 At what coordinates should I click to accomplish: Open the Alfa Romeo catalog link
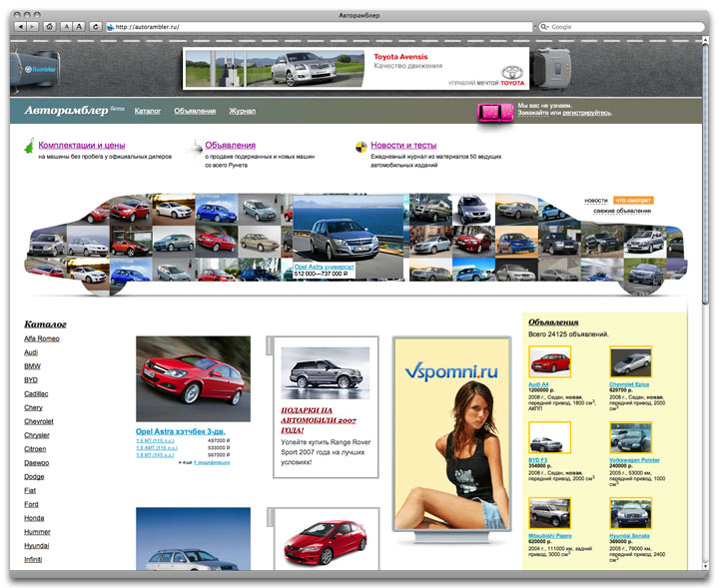pos(42,338)
